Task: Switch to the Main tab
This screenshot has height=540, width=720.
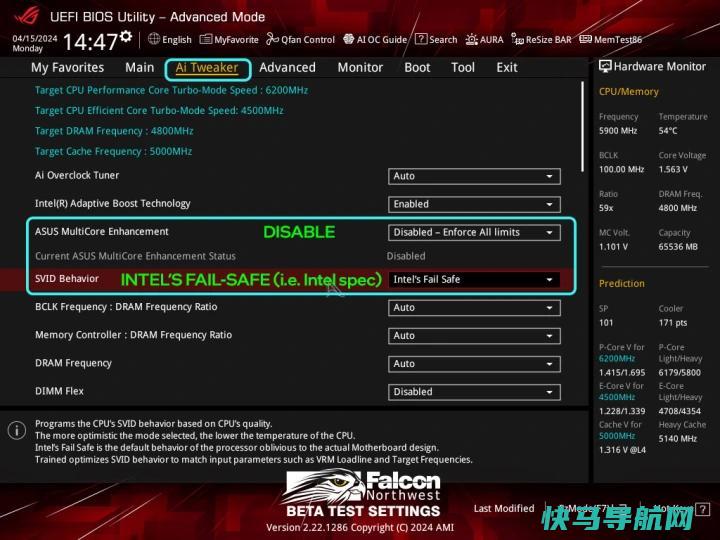Action: click(x=140, y=68)
